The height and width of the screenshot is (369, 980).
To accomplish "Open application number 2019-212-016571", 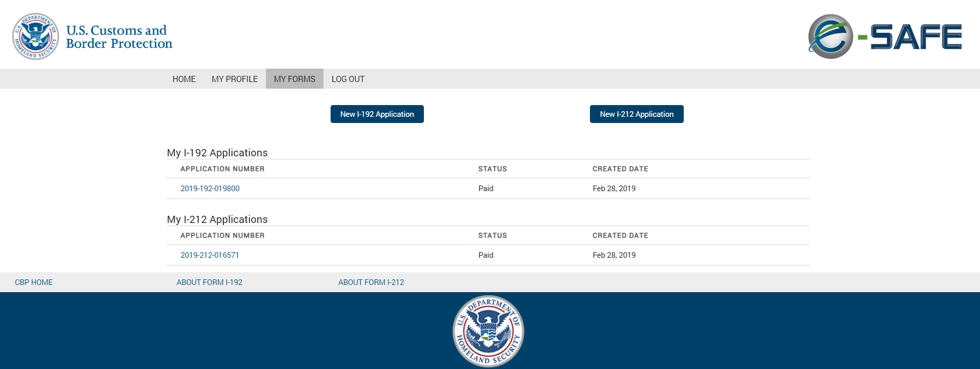I will [x=210, y=255].
